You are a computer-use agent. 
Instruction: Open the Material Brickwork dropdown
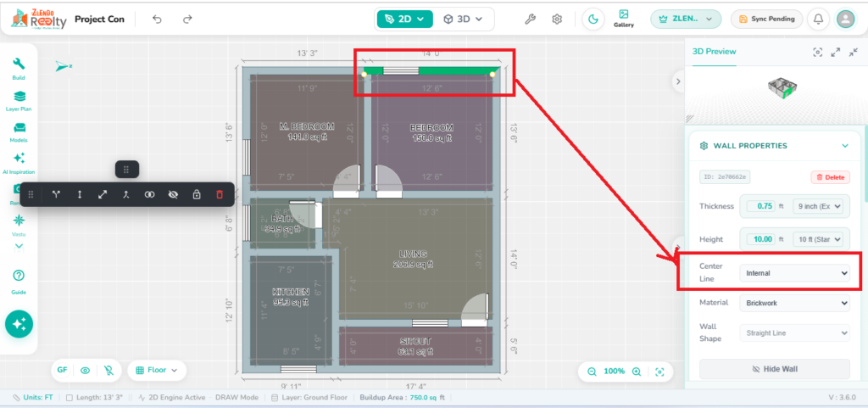tap(794, 303)
